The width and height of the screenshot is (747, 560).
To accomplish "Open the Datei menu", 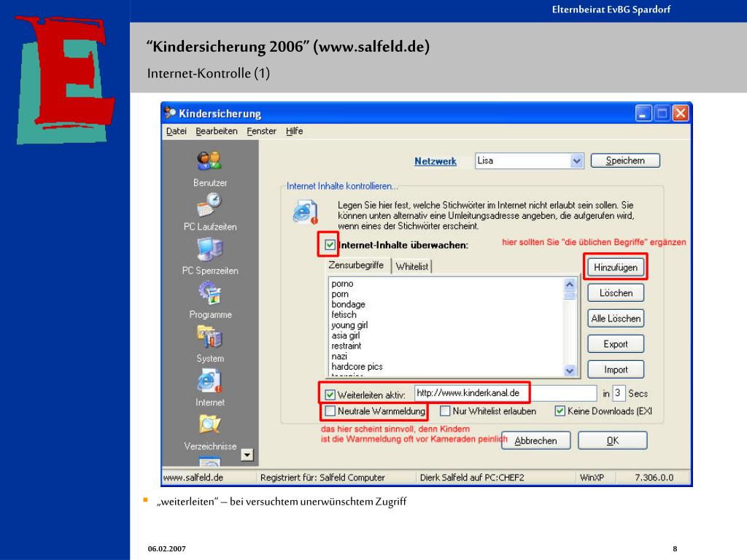I will click(177, 131).
